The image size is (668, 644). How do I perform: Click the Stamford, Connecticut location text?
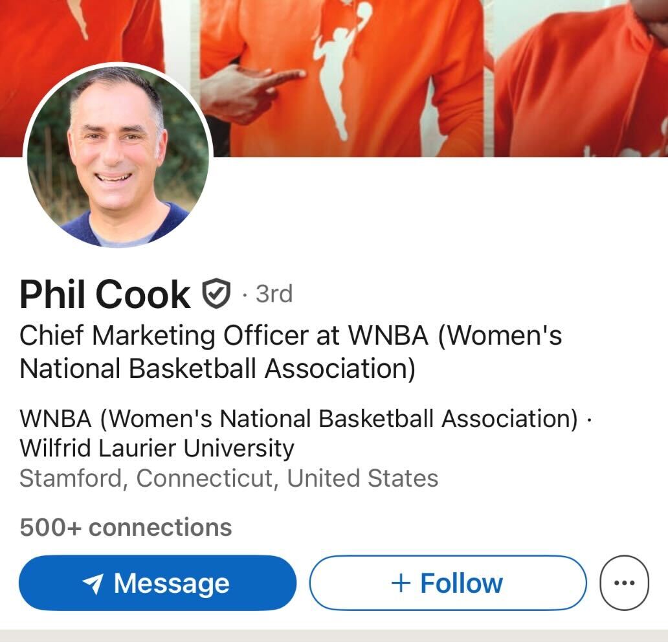click(228, 478)
